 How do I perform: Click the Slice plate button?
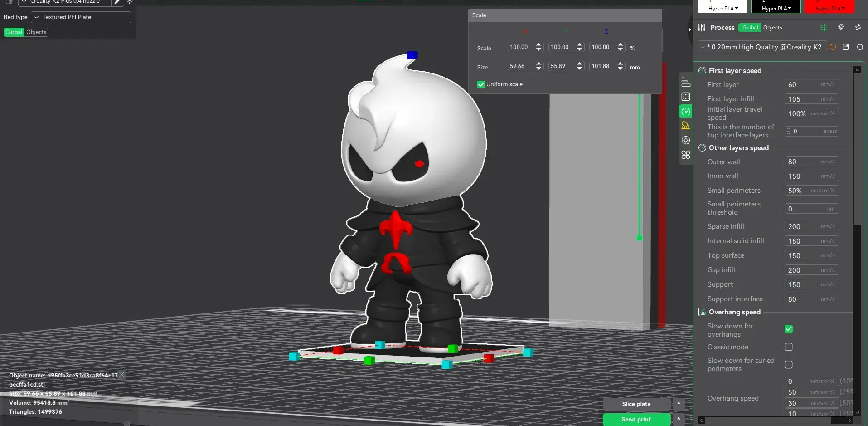pos(636,404)
